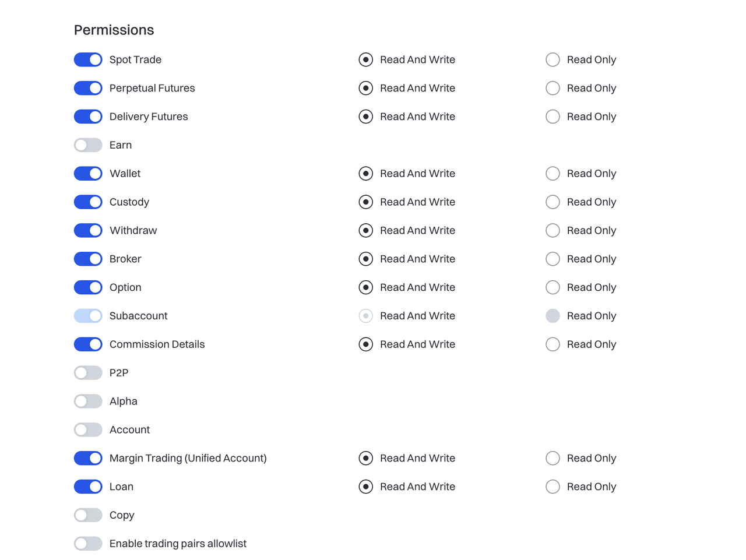Enable the Earn permission toggle
746x560 pixels.
click(88, 145)
